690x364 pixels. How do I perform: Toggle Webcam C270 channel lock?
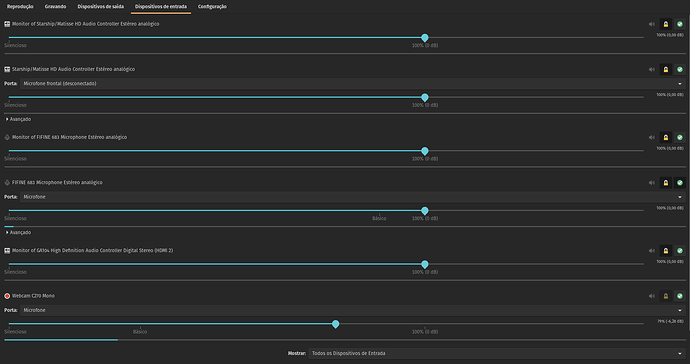click(x=665, y=296)
